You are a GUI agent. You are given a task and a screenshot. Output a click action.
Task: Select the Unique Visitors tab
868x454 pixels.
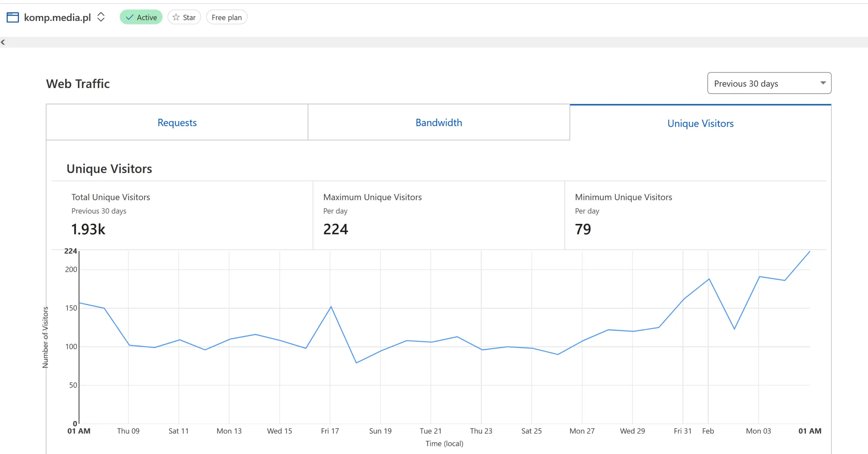click(700, 123)
